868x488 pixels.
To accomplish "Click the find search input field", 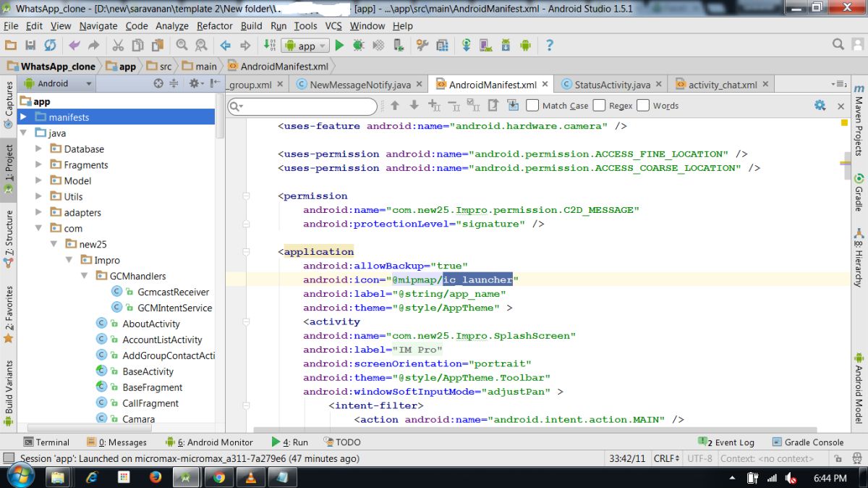I will click(302, 106).
